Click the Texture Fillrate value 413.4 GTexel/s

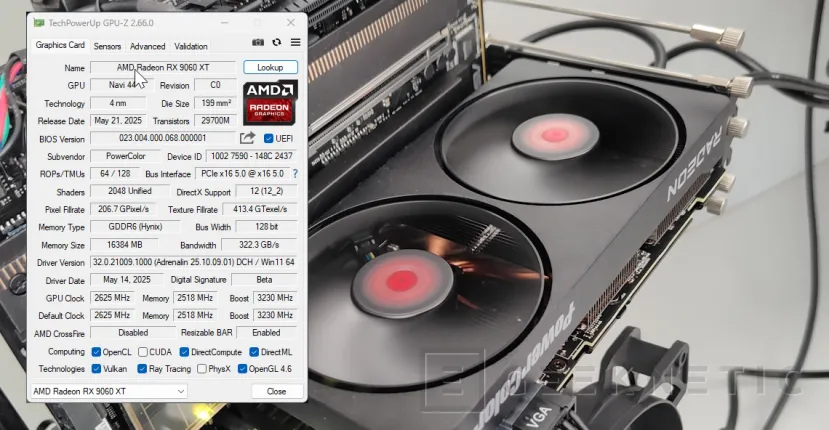pos(260,209)
